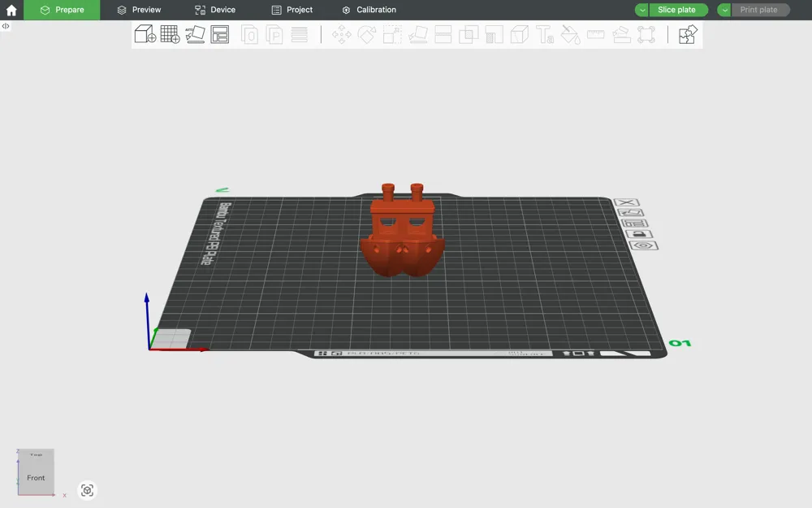The height and width of the screenshot is (508, 812).
Task: Click the Arrange all objects icon
Action: coord(220,35)
